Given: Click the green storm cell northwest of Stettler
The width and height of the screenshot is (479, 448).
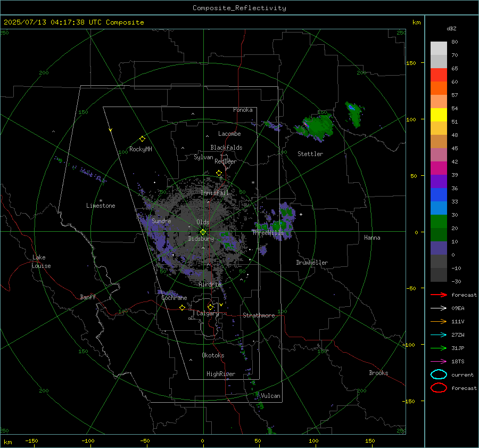Looking at the screenshot, I should click(x=315, y=127).
